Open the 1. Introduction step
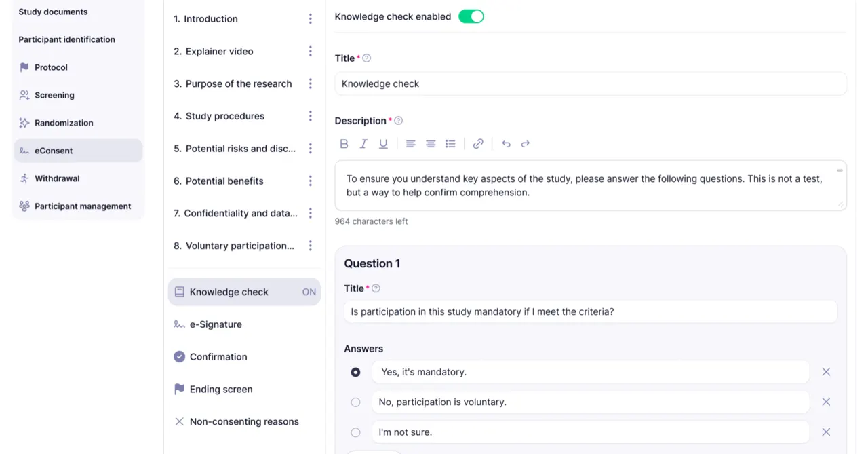Screen dimensions: 868x454 (205, 19)
